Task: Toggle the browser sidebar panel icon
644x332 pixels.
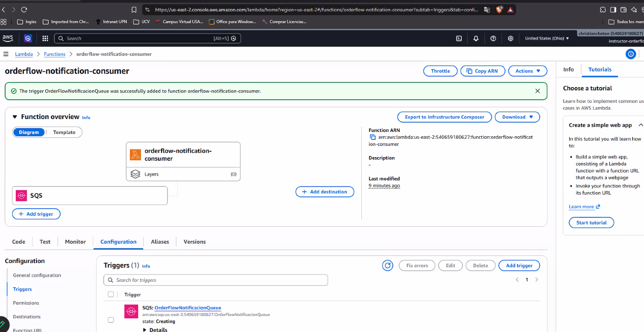Action: tap(613, 10)
